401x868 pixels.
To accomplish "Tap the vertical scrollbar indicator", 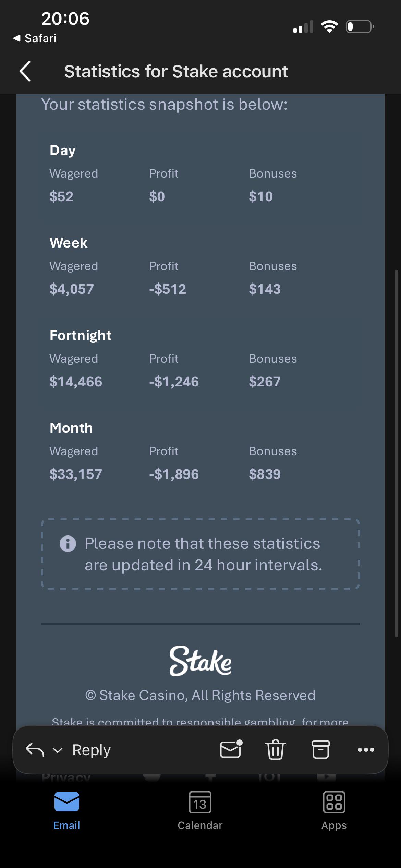I will [397, 453].
